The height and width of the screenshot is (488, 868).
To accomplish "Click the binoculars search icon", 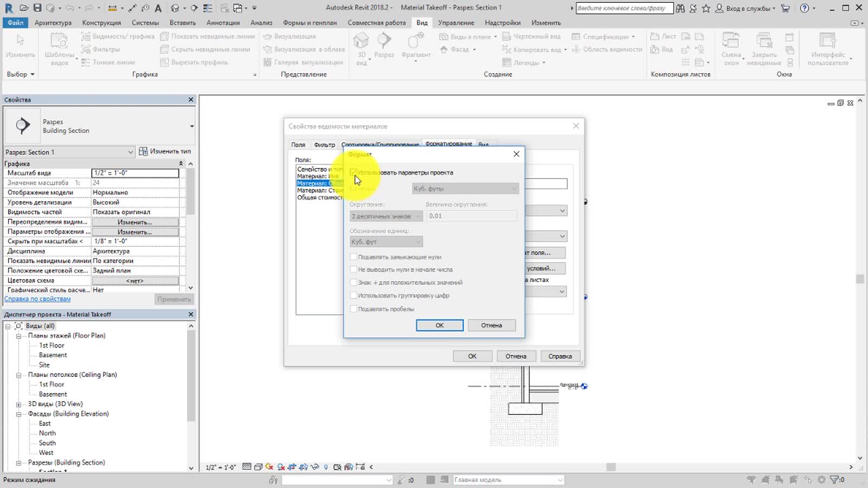I will tap(680, 8).
